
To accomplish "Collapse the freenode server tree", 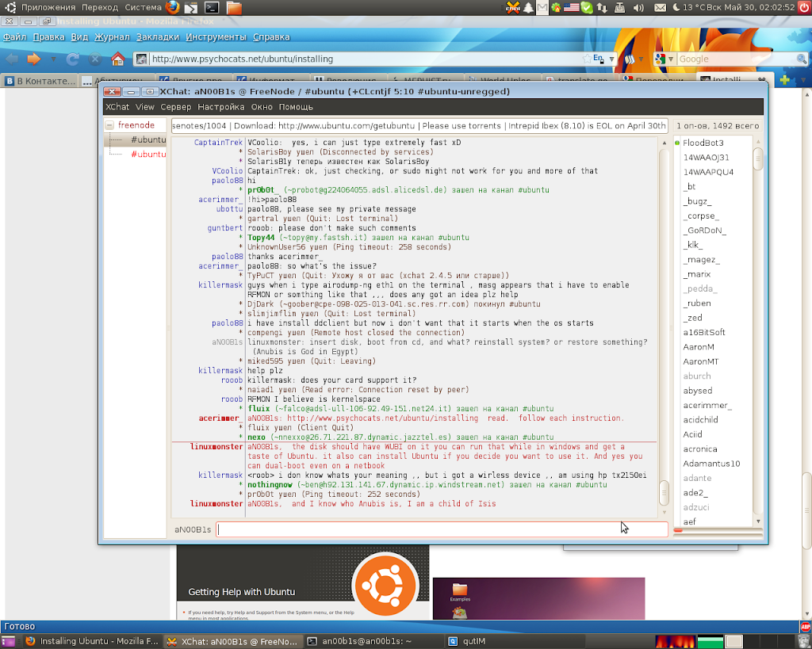I will [109, 125].
